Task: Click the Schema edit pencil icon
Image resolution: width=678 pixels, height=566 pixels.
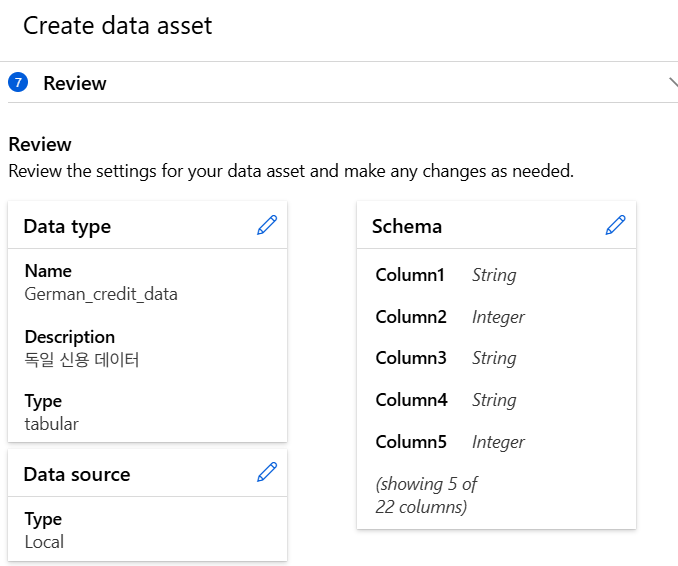Action: [616, 226]
